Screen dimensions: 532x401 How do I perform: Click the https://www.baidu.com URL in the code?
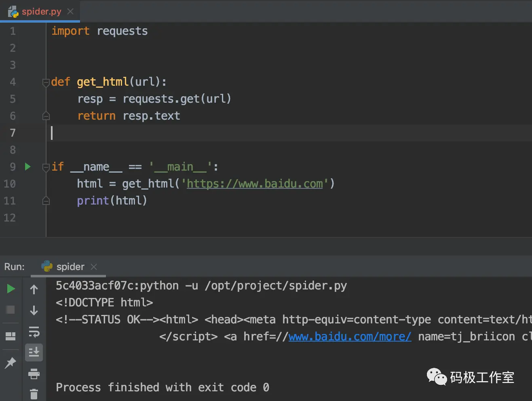[255, 184]
